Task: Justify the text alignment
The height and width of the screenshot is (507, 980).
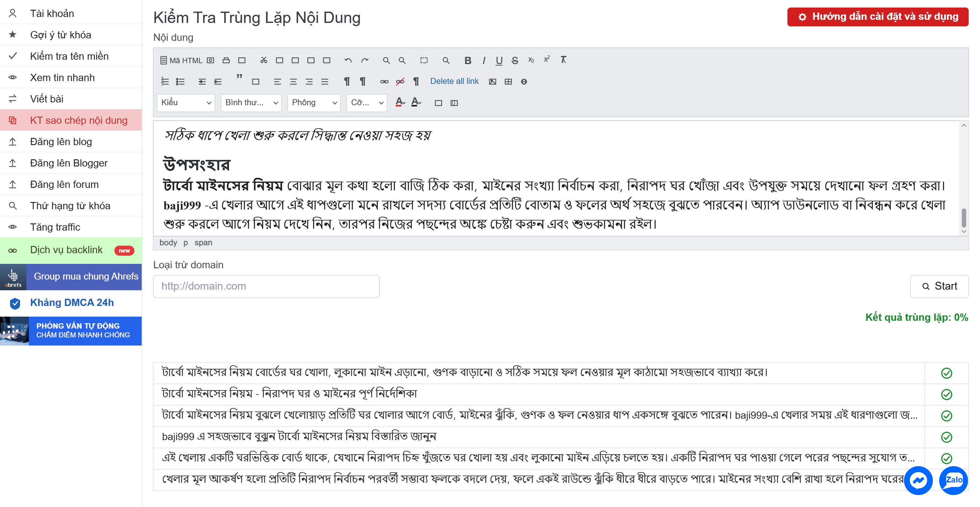Action: click(x=324, y=81)
